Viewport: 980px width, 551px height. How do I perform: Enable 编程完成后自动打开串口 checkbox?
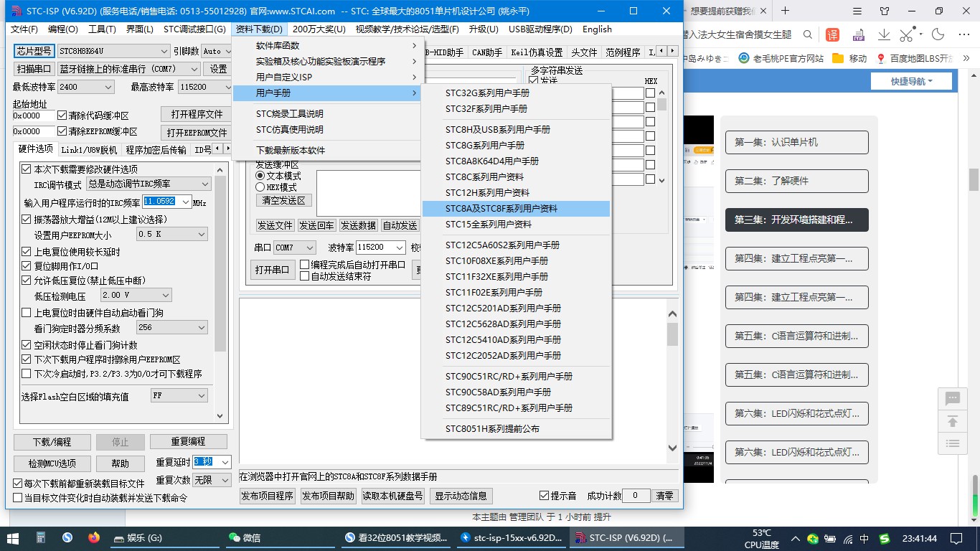(304, 265)
